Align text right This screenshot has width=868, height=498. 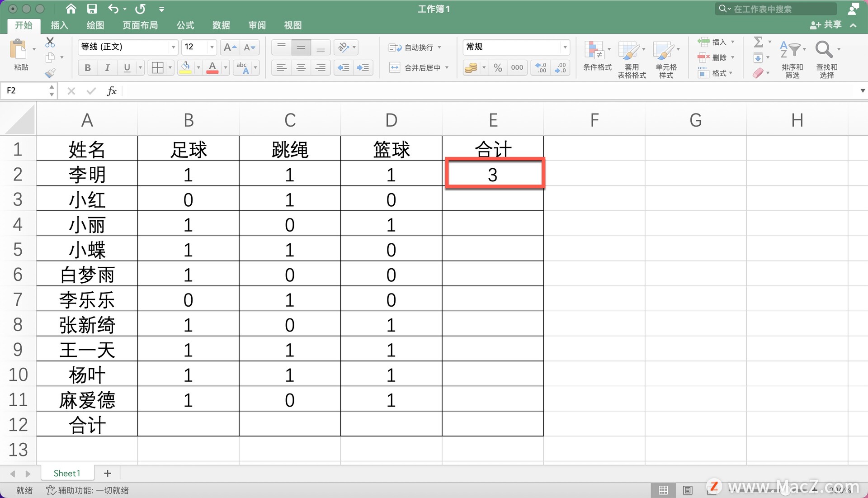[321, 68]
